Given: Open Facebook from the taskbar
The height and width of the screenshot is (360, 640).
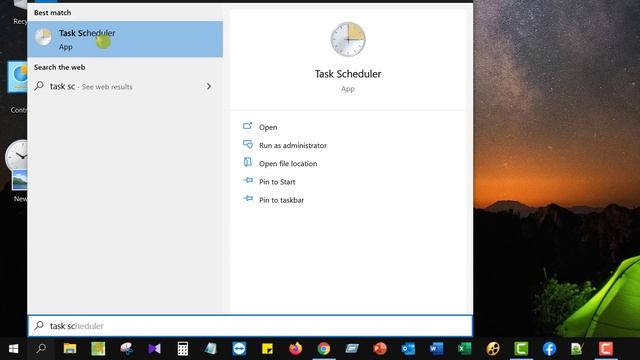Looking at the screenshot, I should pyautogui.click(x=549, y=349).
